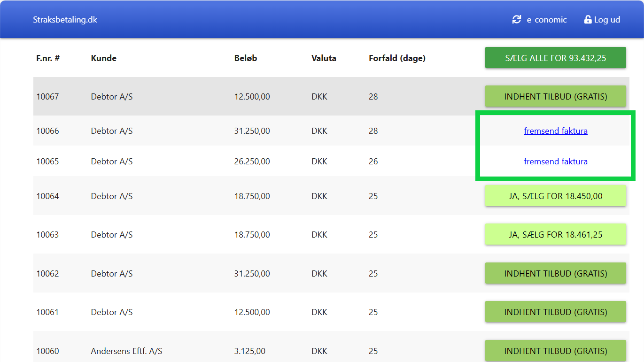Click the Log ud padlock icon
The height and width of the screenshot is (362, 644).
point(588,20)
